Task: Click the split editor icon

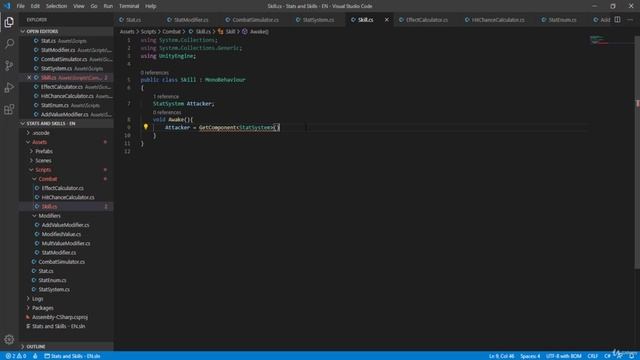Action: 617,20
